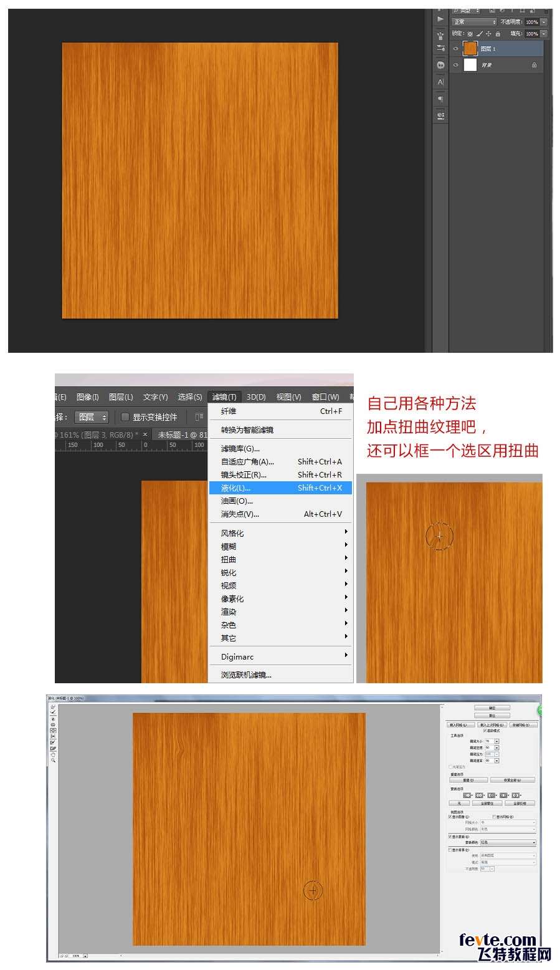Click the 存储网格 button
Screen dimensions: 560x970
(523, 725)
